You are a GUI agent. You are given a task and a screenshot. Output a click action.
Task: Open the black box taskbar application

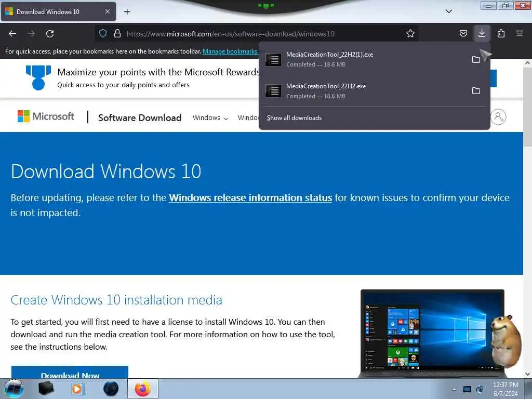tap(46, 389)
